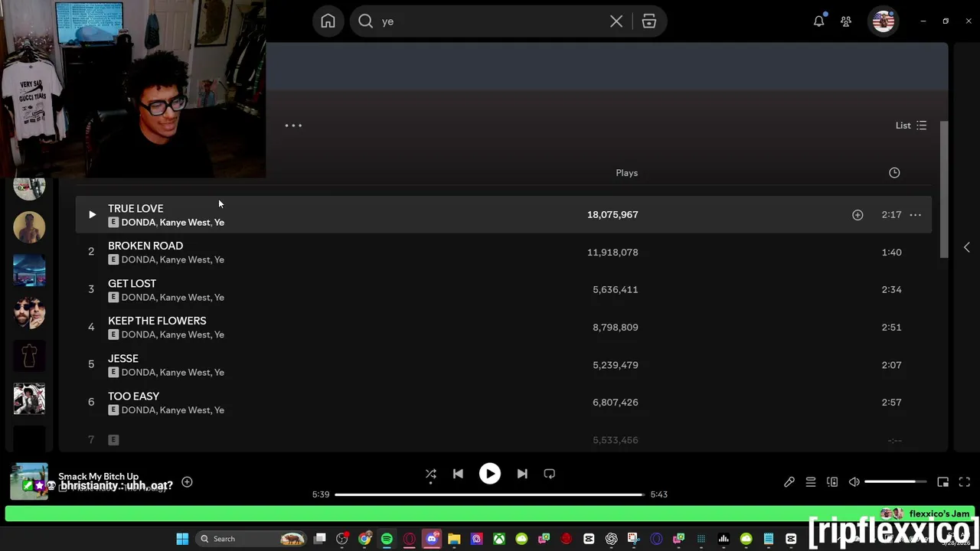The width and height of the screenshot is (980, 551).
Task: Add the current song with the plus circle
Action: tap(187, 482)
